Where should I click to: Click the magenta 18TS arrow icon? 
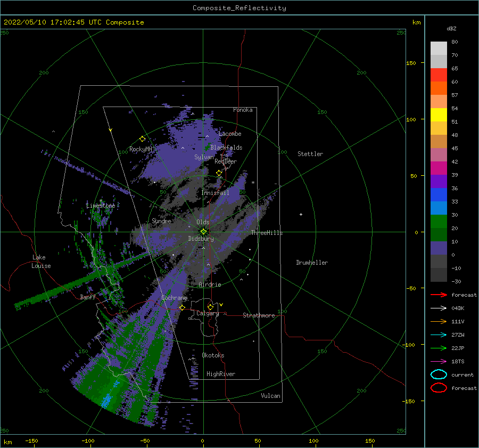439,362
